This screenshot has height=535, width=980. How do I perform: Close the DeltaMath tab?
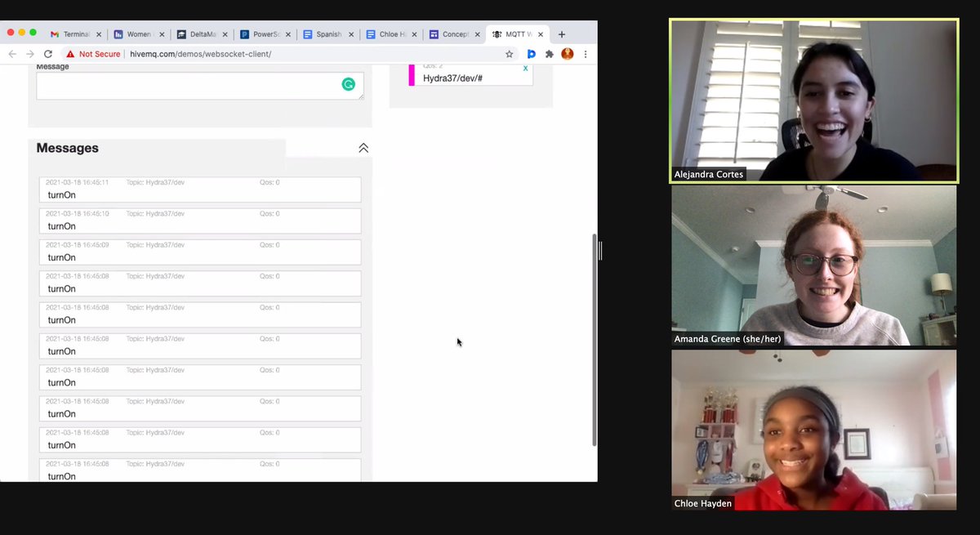[225, 34]
